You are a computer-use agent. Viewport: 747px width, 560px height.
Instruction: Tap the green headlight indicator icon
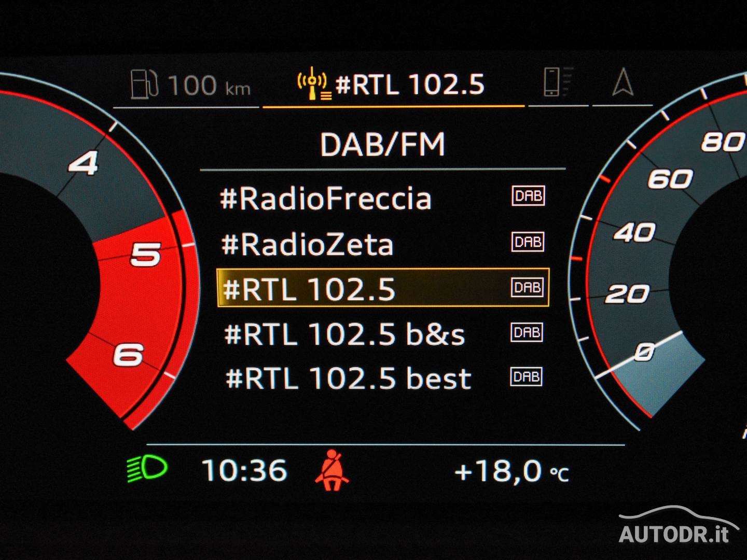147,469
